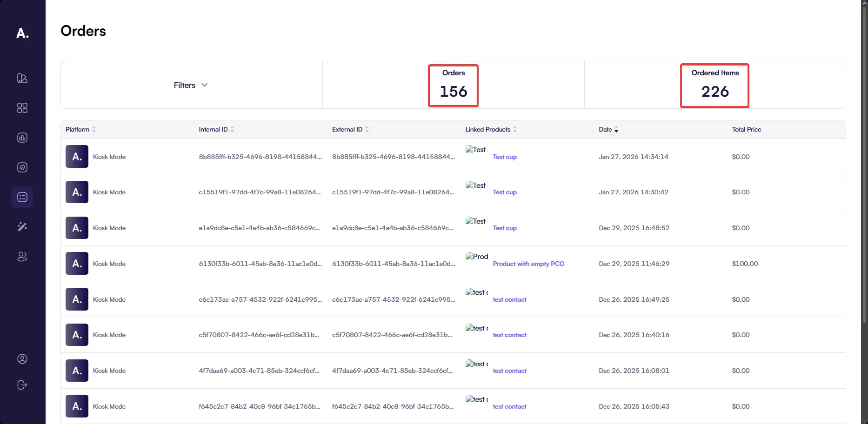
Task: Expand the Filters dropdown
Action: tap(191, 85)
